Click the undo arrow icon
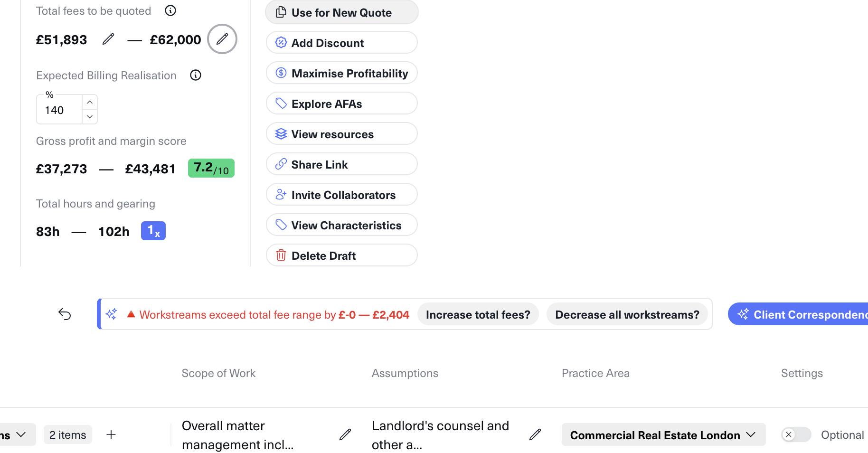This screenshot has width=868, height=453. (x=65, y=314)
